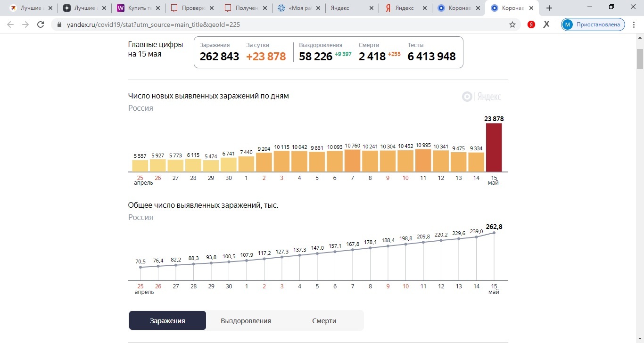Open the profile button "Приостановлена"
The image size is (644, 343).
pos(593,24)
